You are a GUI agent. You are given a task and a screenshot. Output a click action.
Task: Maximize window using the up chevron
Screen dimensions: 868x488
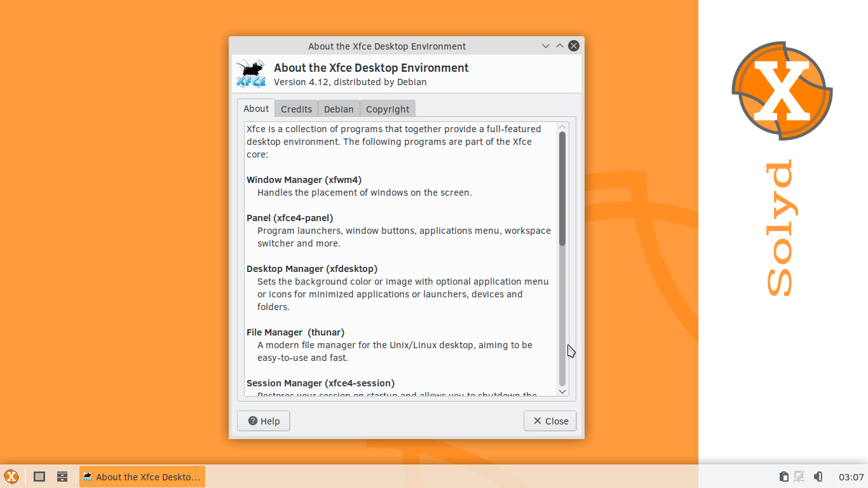pyautogui.click(x=560, y=46)
